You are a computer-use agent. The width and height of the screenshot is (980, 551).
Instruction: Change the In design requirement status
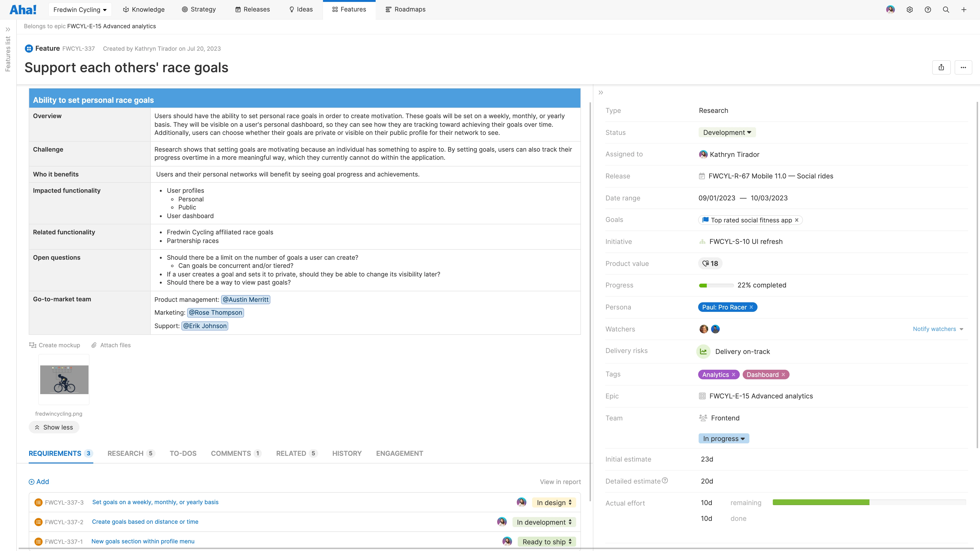click(554, 503)
